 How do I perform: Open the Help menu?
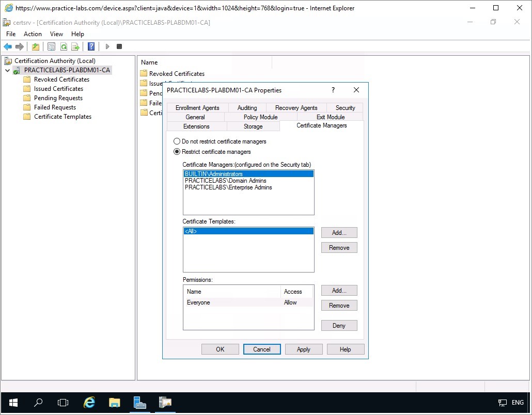pos(77,34)
